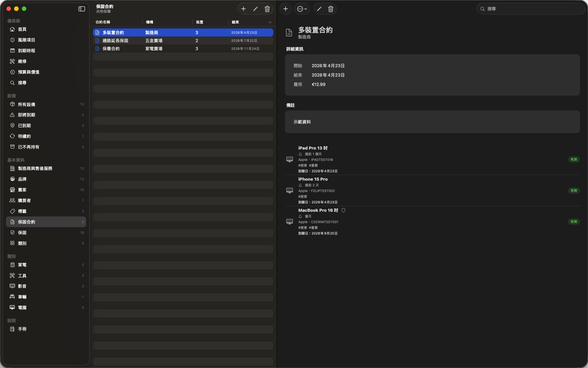Add a new warranty contract in list toolbar

coord(244,9)
